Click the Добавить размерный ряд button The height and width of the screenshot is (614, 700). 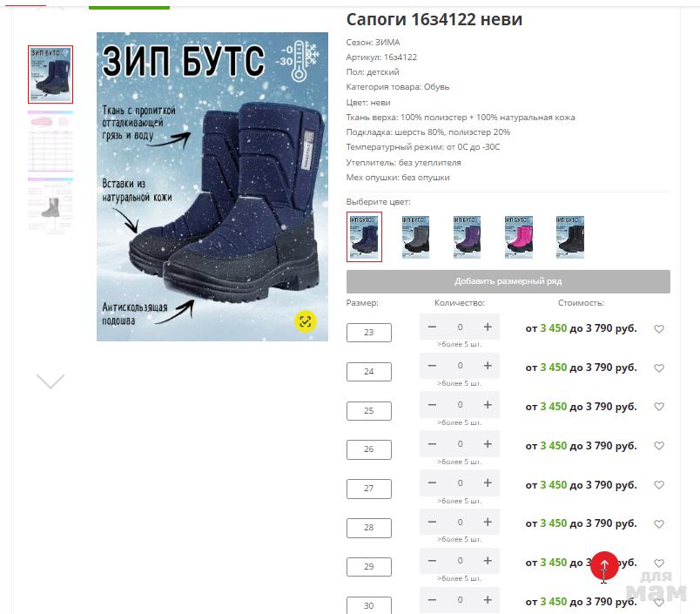508,281
